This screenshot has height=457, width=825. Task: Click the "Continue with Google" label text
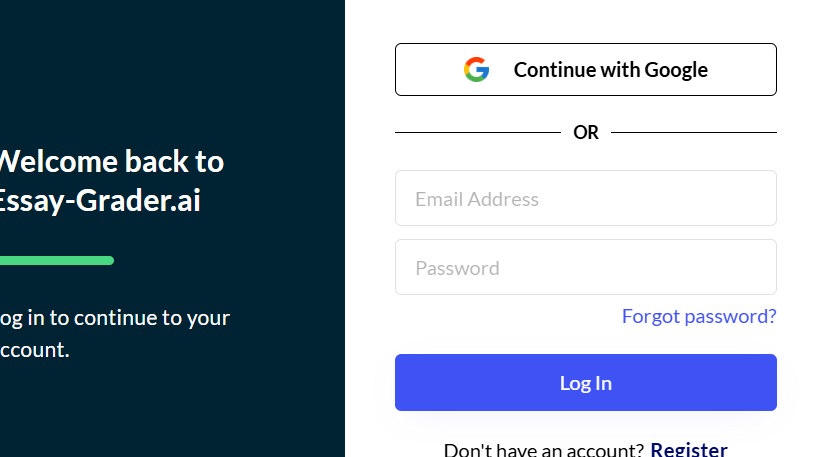(x=610, y=70)
